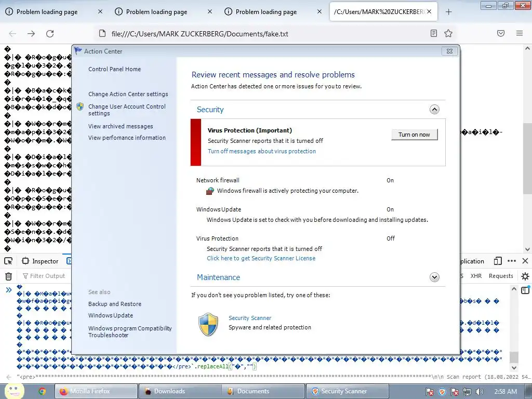The width and height of the screenshot is (532, 399).
Task: Click the Firefox forward arrow
Action: tap(31, 34)
